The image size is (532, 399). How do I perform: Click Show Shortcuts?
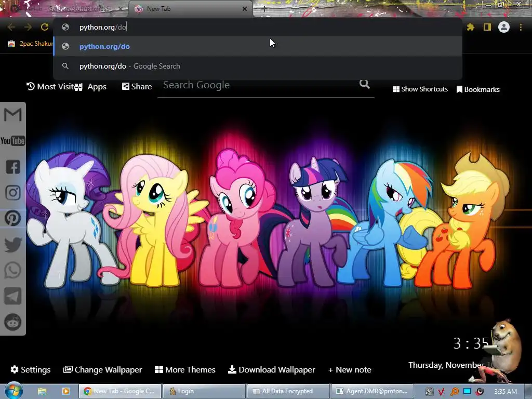420,89
